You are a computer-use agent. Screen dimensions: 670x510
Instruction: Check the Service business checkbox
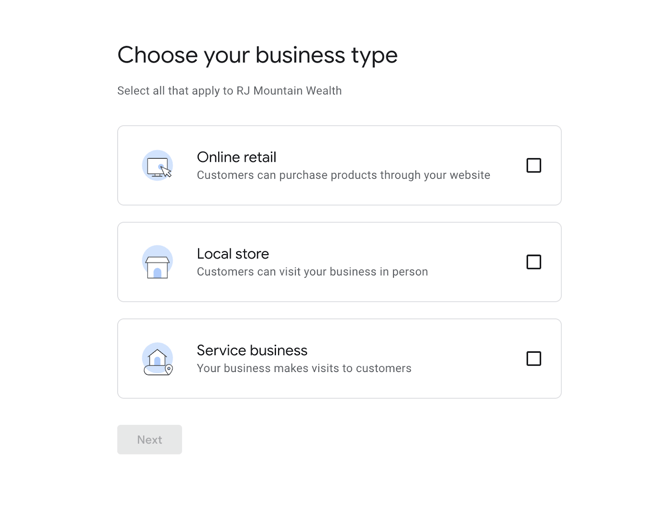tap(533, 359)
